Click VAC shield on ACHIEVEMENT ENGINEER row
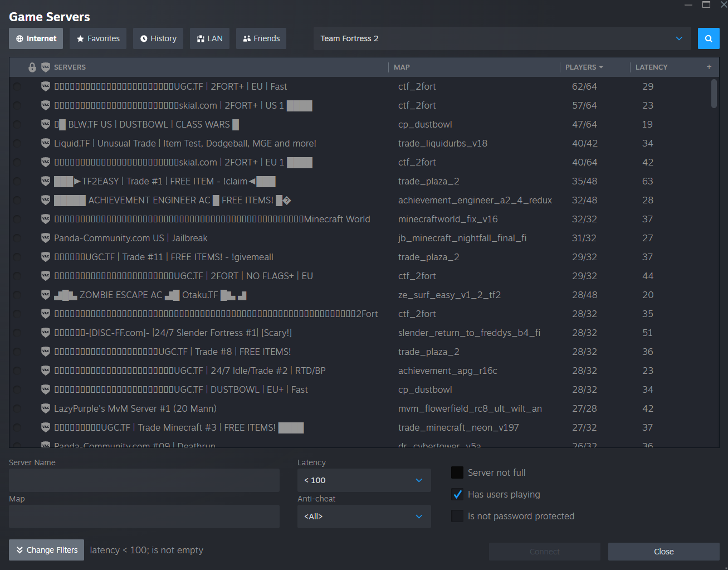The height and width of the screenshot is (570, 728). point(46,200)
